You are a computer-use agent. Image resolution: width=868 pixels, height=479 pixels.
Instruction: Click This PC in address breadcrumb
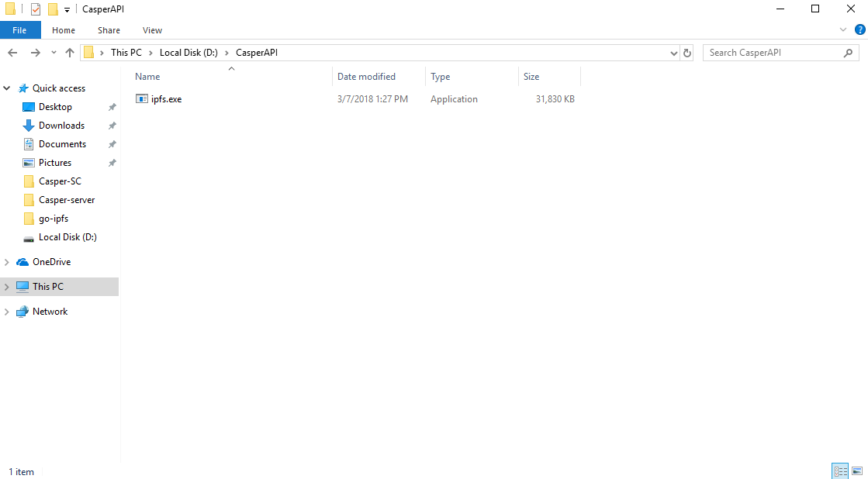(126, 53)
